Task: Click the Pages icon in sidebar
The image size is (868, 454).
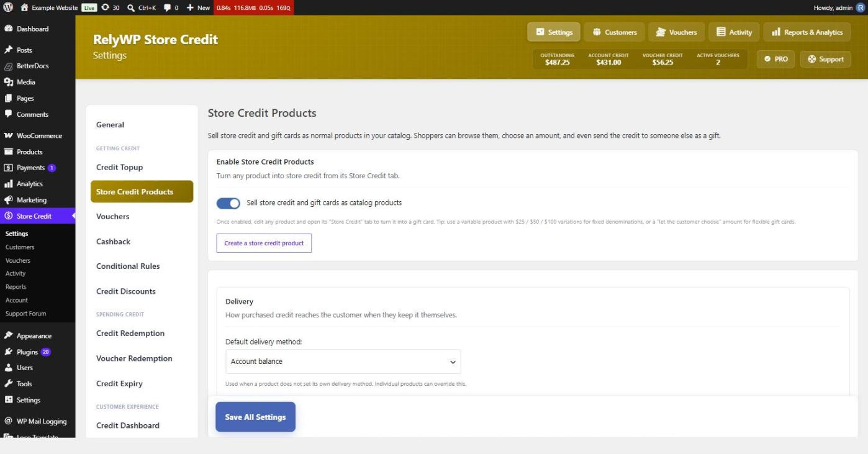Action: pyautogui.click(x=8, y=98)
